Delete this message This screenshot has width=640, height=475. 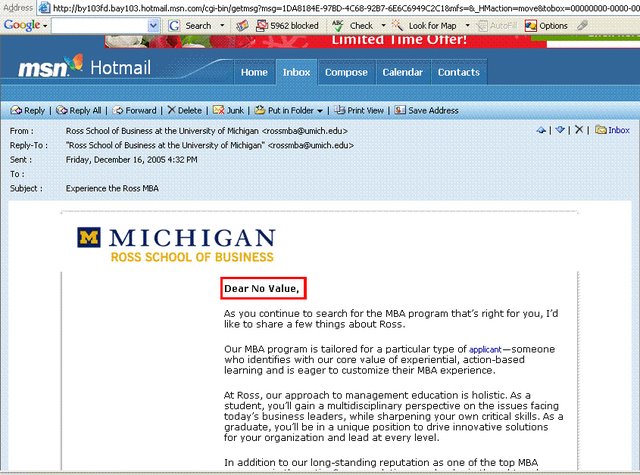coord(185,110)
